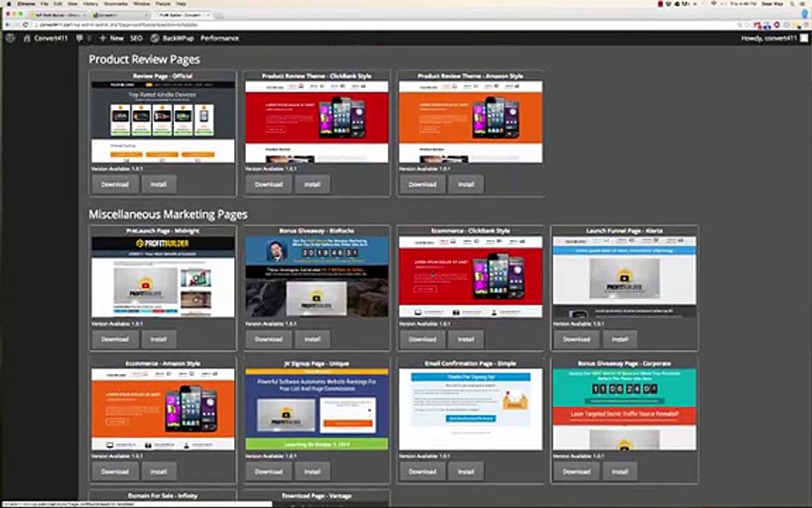Click the user avatar beside Howdy, convert411
Image resolution: width=812 pixels, height=508 pixels.
point(804,38)
